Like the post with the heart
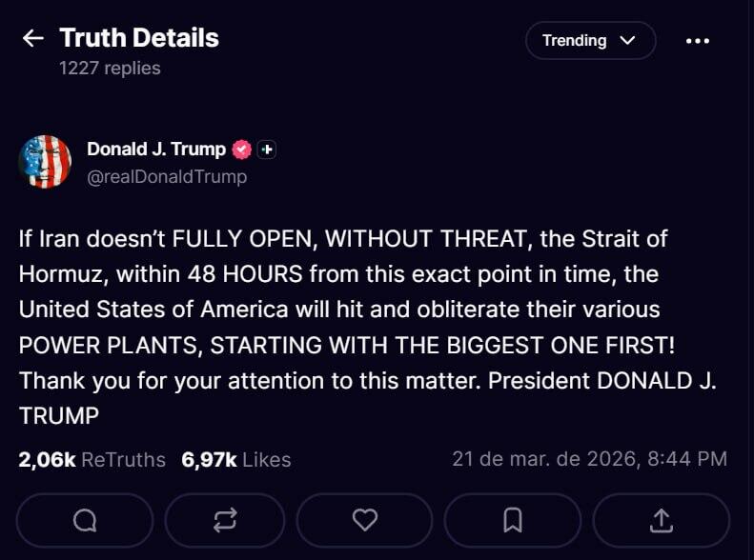 [365, 520]
